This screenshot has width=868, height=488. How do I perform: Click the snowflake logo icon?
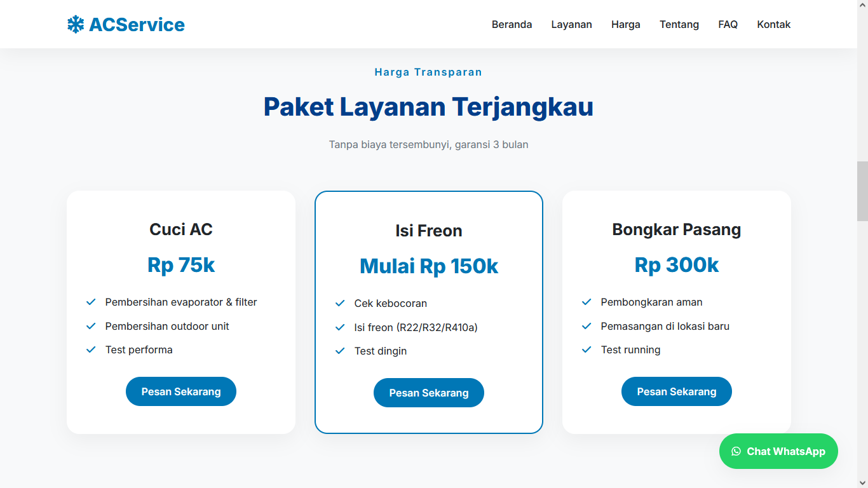(x=76, y=25)
